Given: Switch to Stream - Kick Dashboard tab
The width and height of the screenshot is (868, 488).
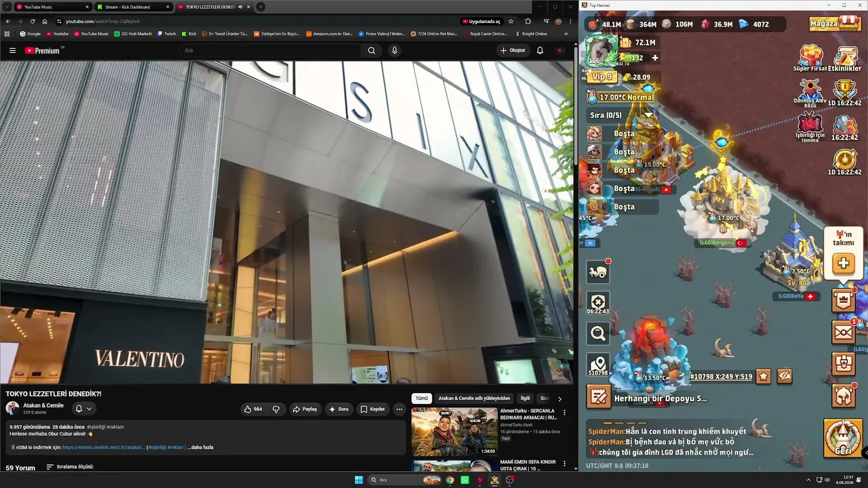Looking at the screenshot, I should tap(133, 7).
